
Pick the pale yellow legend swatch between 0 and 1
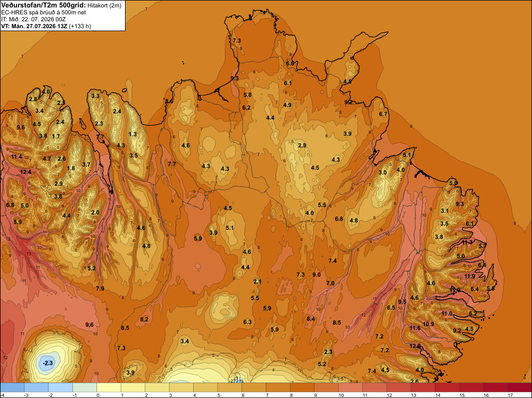point(109,387)
